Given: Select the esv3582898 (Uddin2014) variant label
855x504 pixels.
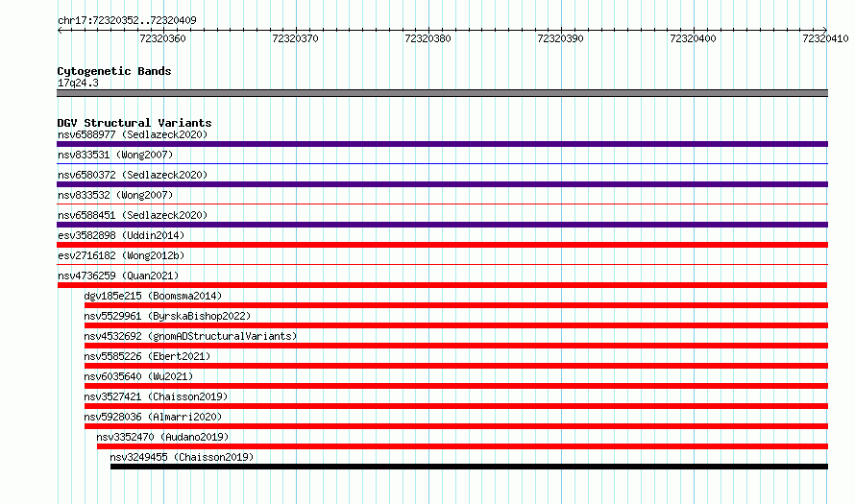Looking at the screenshot, I should point(121,235).
